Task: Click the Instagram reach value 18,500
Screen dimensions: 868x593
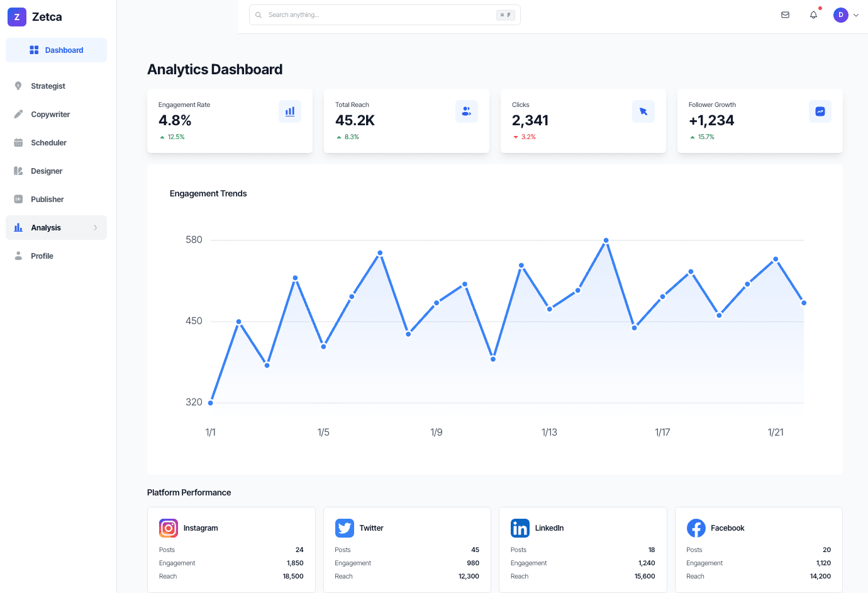Action: [293, 577]
